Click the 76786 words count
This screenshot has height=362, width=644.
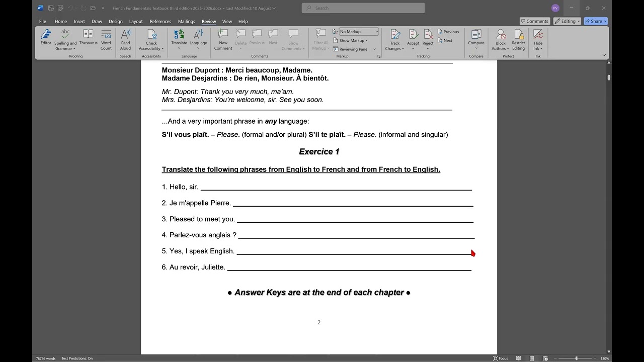[45, 358]
